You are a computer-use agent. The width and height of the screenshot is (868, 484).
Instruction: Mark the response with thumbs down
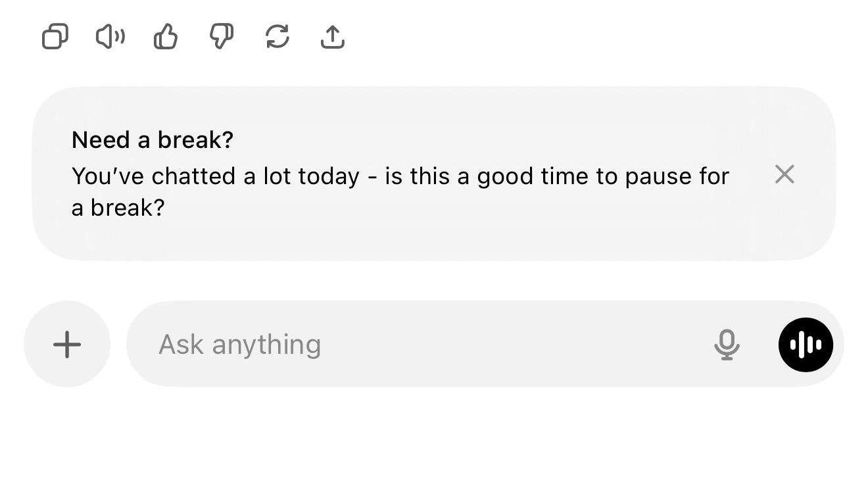point(222,37)
